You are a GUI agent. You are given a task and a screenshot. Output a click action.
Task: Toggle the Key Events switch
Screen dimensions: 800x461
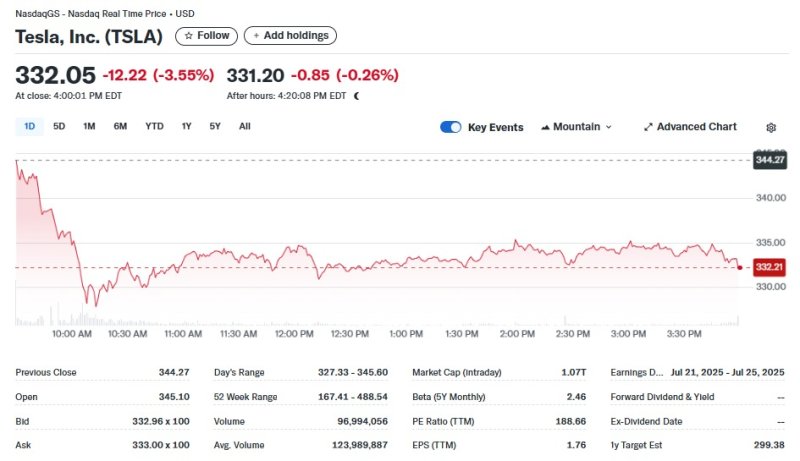[451, 127]
